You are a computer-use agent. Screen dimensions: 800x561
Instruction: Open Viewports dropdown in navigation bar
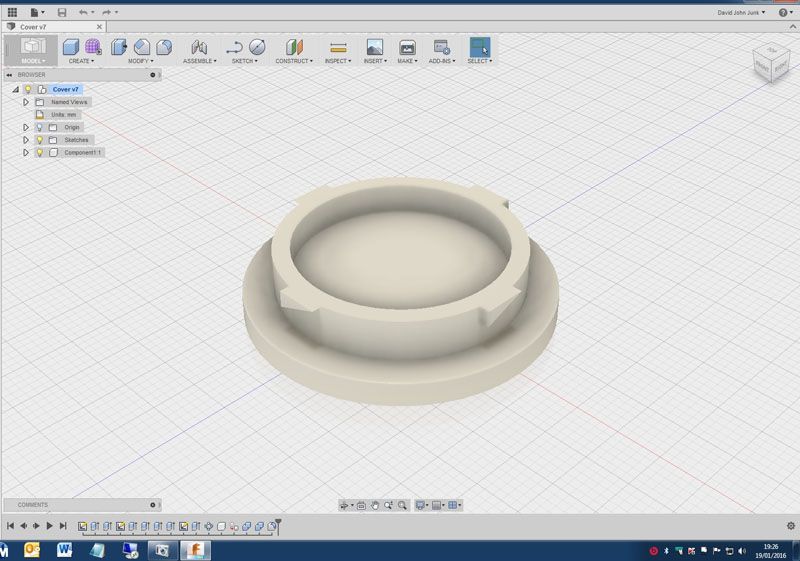click(454, 505)
